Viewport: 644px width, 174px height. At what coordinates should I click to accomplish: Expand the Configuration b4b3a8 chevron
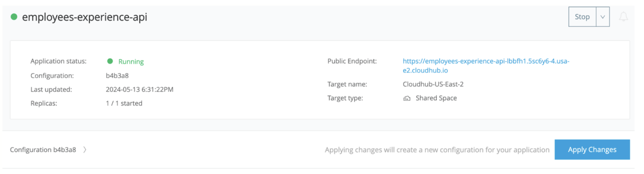(85, 150)
